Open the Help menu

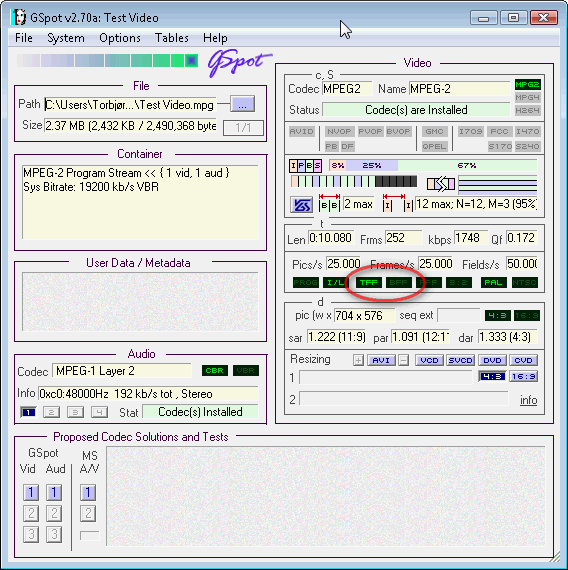215,38
